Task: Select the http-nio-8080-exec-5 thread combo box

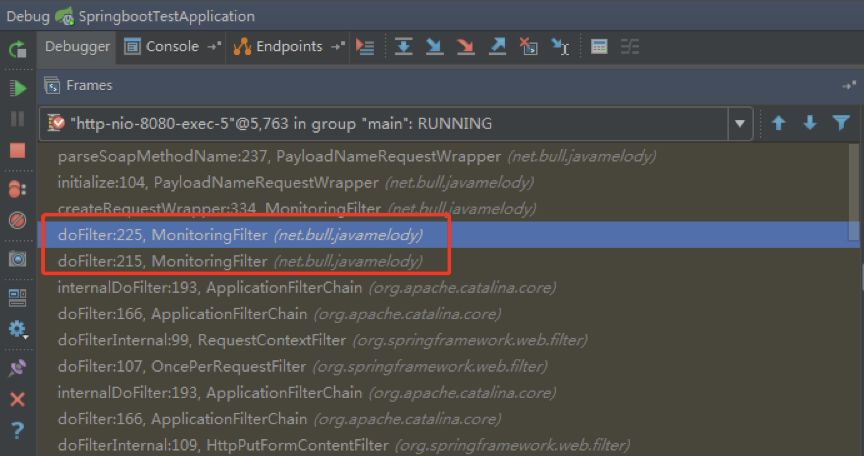Action: [x=396, y=124]
